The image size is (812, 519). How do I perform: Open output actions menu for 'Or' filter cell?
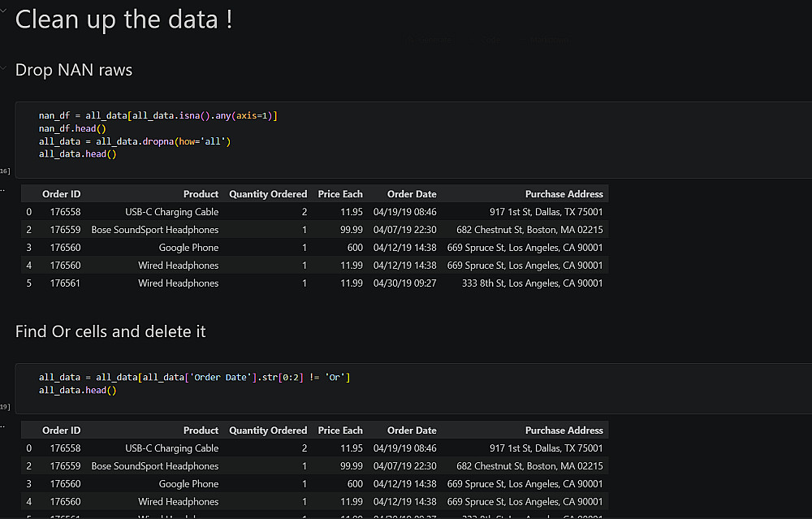point(2,426)
